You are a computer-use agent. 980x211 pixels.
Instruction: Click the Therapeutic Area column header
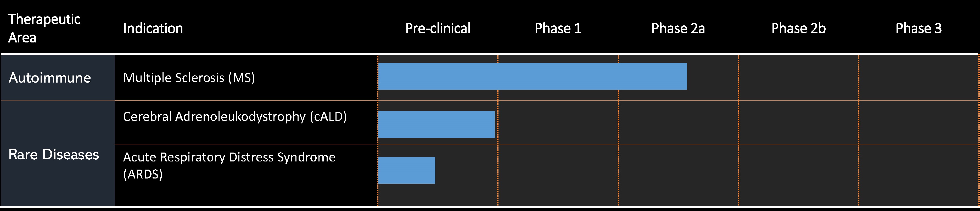tap(44, 28)
